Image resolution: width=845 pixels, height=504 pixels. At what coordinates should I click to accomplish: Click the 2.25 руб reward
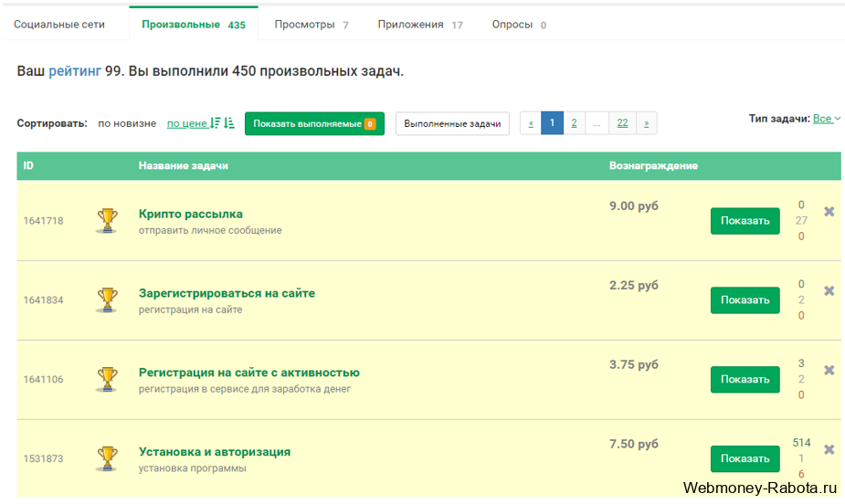(634, 286)
